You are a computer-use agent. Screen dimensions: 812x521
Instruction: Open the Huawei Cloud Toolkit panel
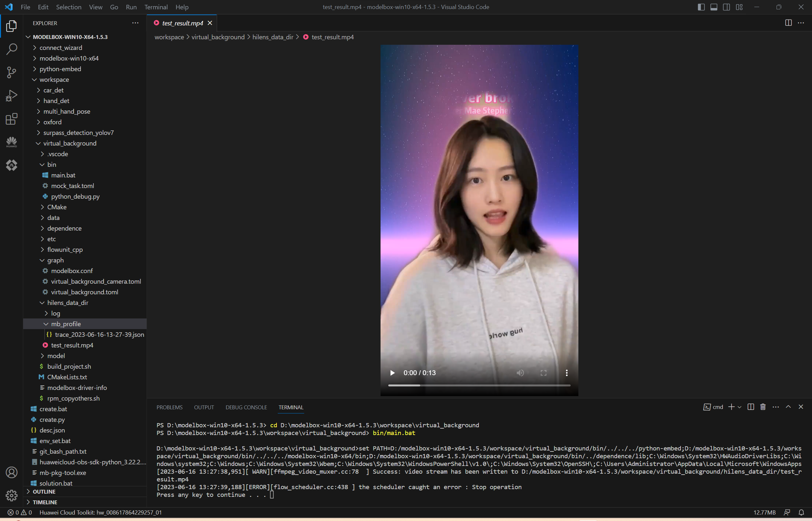click(12, 142)
